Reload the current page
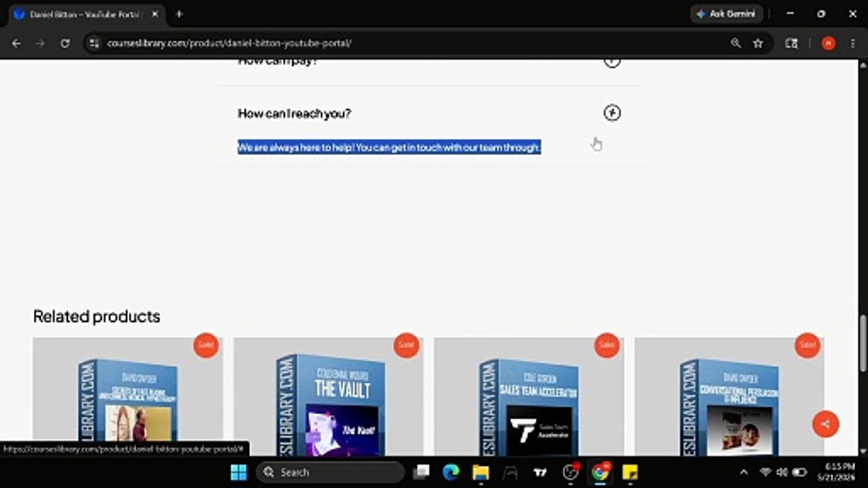868x488 pixels. coord(65,43)
